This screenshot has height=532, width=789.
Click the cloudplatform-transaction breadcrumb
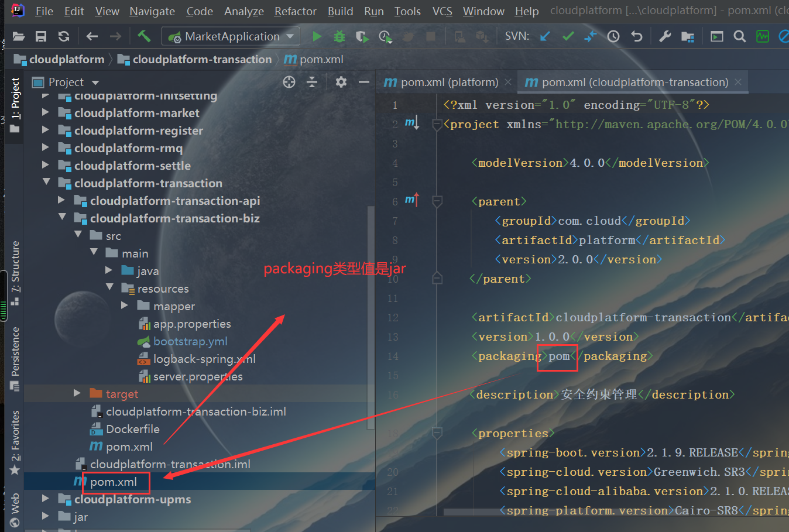195,59
